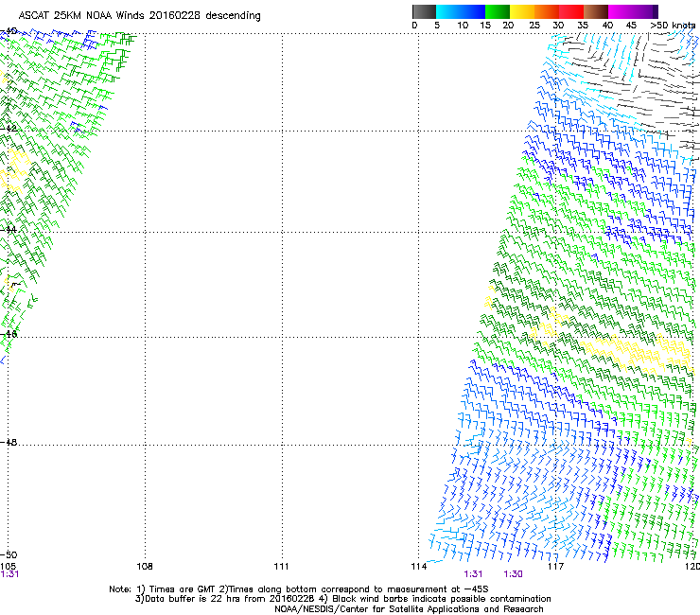This screenshot has height=615, width=700.
Task: Click the cyan-to-blue 5–15 knots legend segment
Action: (x=461, y=11)
